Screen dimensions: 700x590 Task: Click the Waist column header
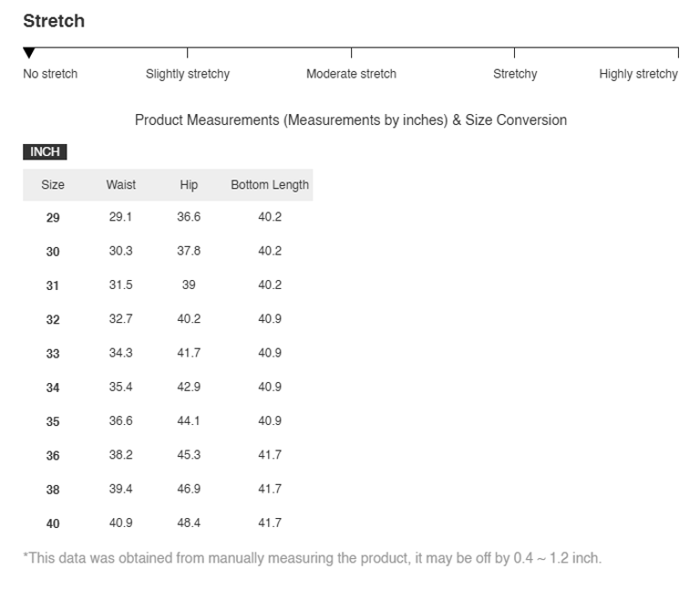pyautogui.click(x=121, y=185)
